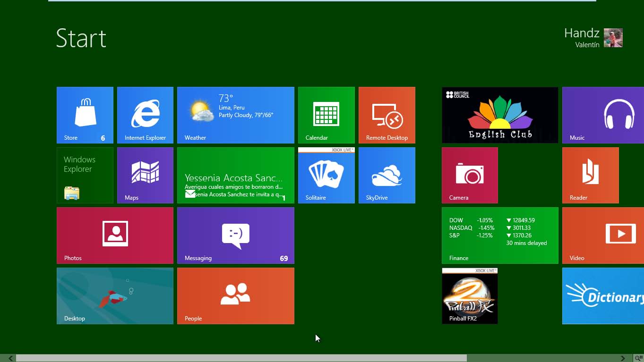Screen dimensions: 644x362
Task: Open the Maps tile
Action: pyautogui.click(x=145, y=175)
